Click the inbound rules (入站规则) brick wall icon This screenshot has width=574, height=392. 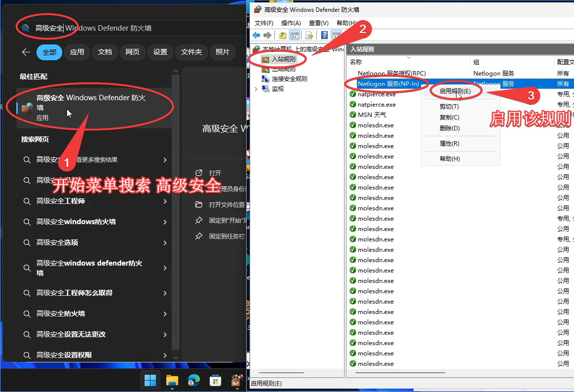pyautogui.click(x=266, y=59)
